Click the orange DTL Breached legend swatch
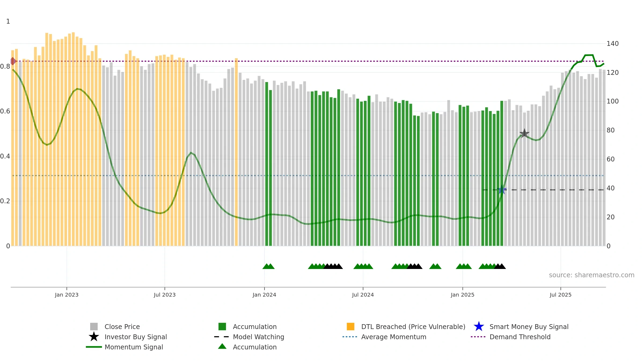The image size is (644, 362). pyautogui.click(x=350, y=327)
